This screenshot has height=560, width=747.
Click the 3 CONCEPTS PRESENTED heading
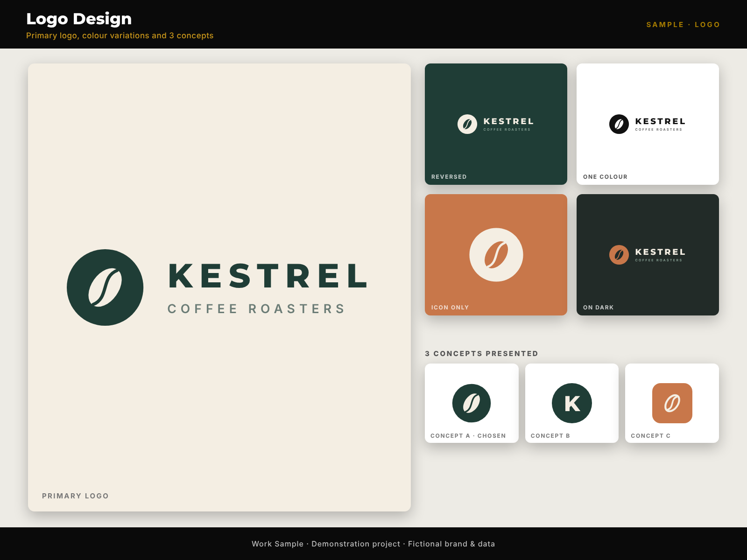tap(481, 354)
